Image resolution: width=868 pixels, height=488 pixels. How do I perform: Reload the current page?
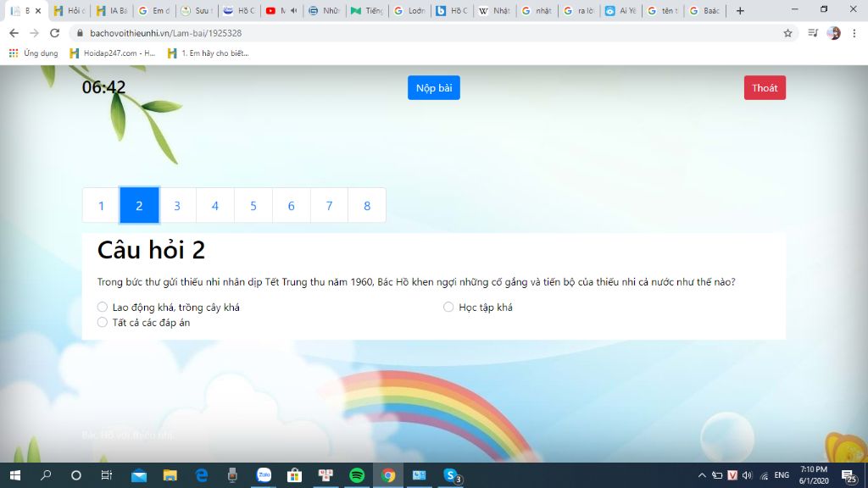pyautogui.click(x=54, y=33)
